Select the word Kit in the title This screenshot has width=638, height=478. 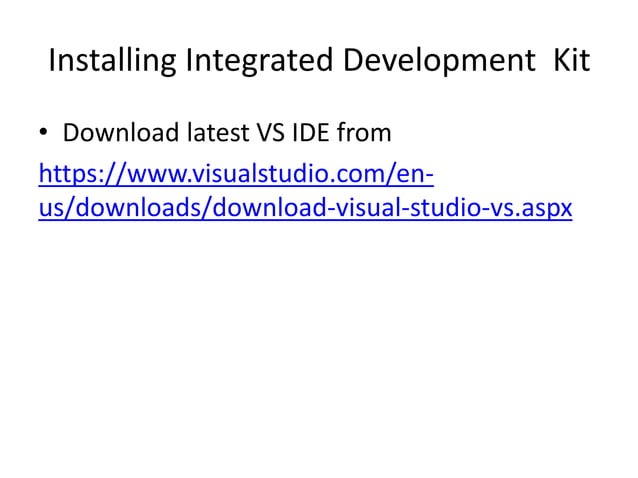tap(571, 60)
